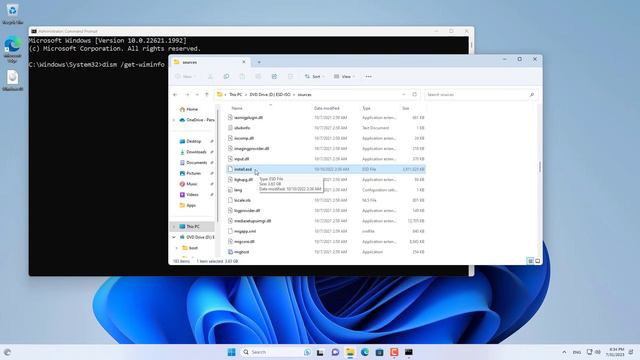Click the Rename icon in Explorer toolbar
This screenshot has height=360, width=640.
click(x=258, y=76)
